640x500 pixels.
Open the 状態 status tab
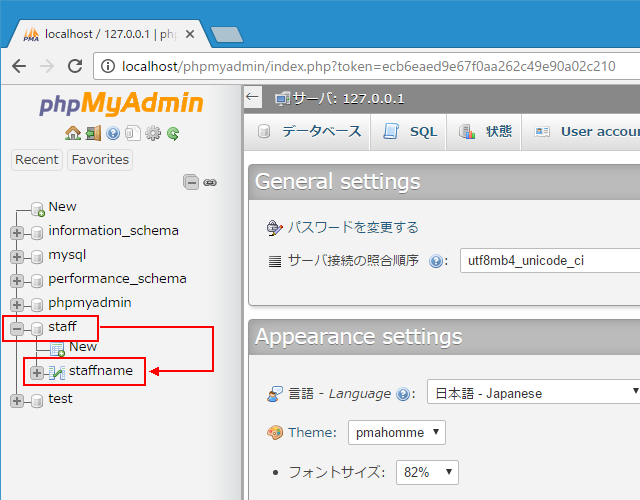(x=484, y=132)
